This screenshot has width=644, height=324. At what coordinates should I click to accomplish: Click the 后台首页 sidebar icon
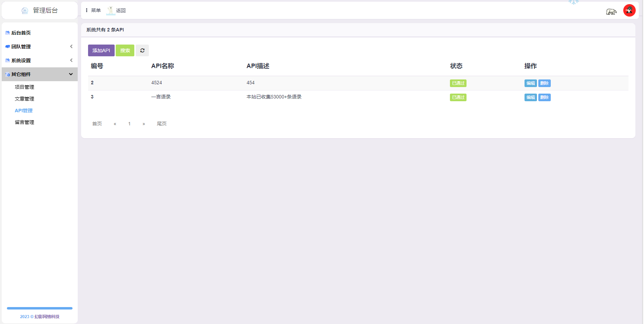(x=7, y=33)
